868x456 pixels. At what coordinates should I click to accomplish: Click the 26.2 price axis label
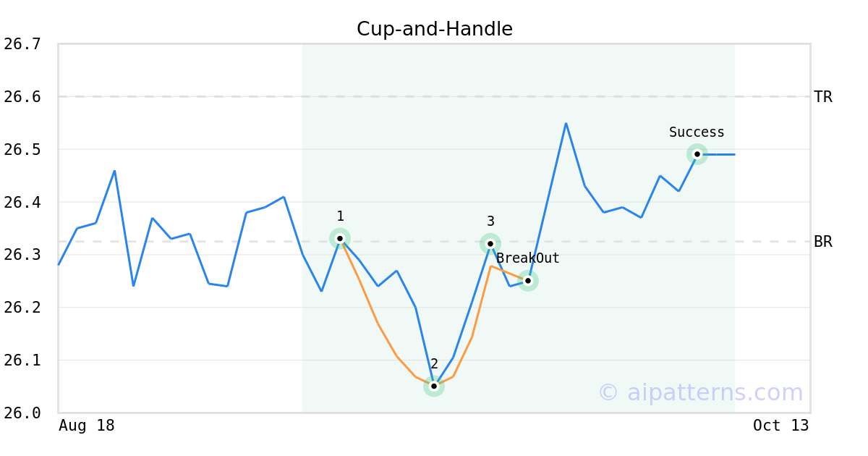click(22, 308)
